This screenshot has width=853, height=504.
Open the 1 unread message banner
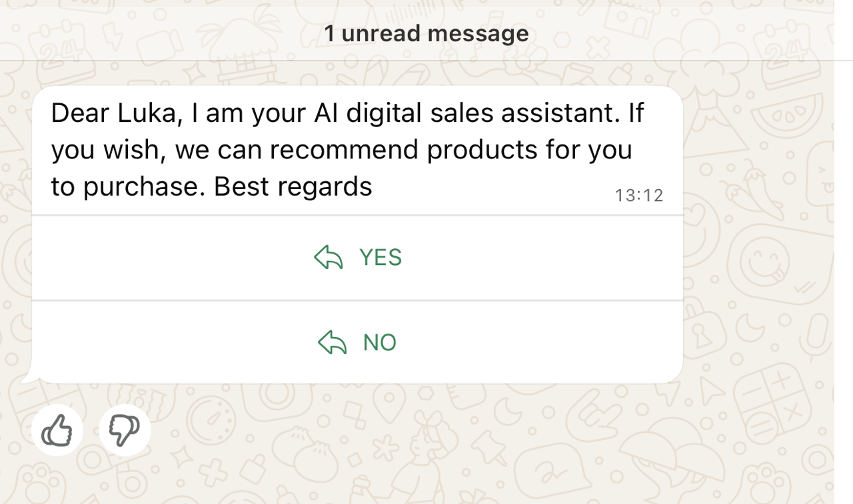click(x=426, y=33)
